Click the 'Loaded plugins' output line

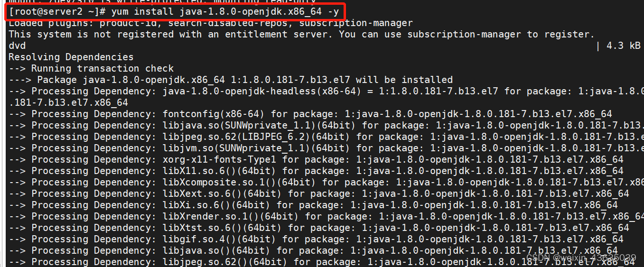pos(211,23)
